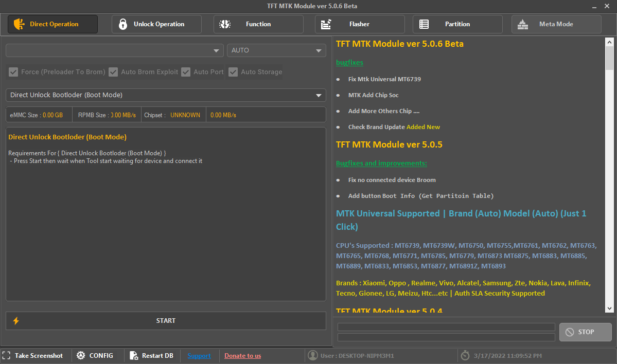This screenshot has width=617, height=364.
Task: Click the Restart DB icon
Action: coord(134,355)
